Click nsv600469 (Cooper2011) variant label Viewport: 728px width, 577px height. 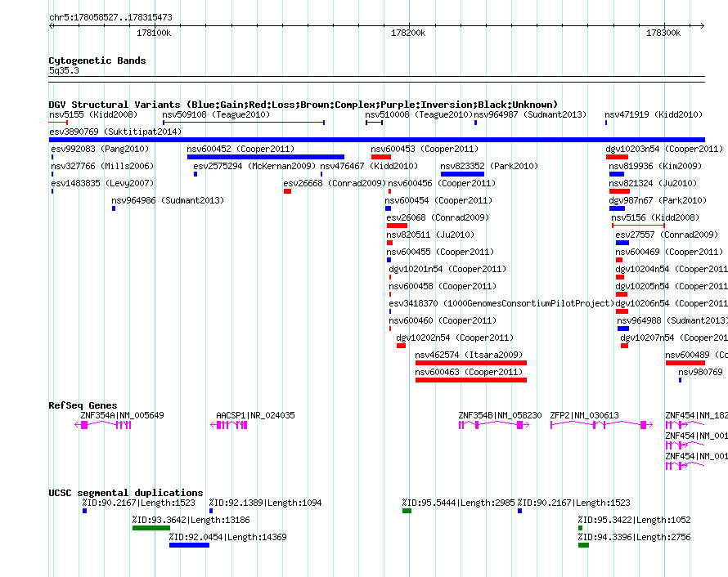coord(669,252)
